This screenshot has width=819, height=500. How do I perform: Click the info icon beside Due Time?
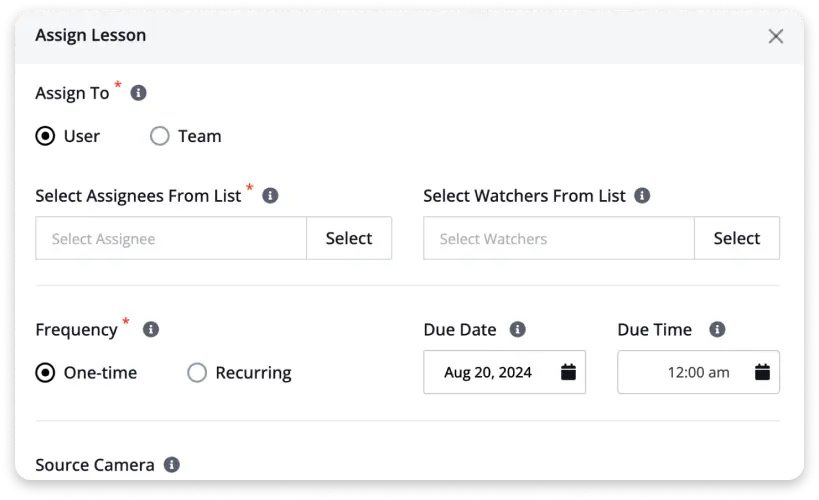[x=716, y=329]
